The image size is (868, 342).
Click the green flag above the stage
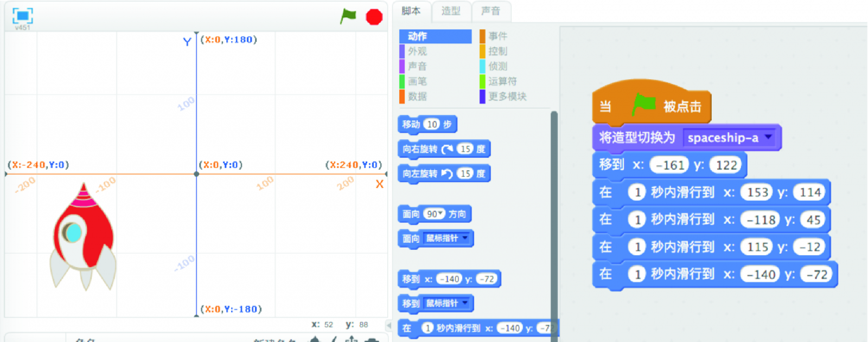click(x=348, y=16)
